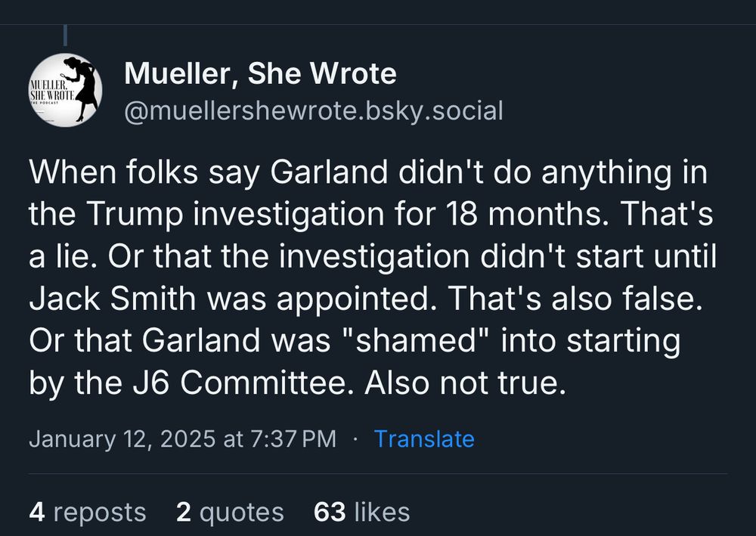Click the post body text
This screenshot has height=536, width=756.
pyautogui.click(x=373, y=277)
